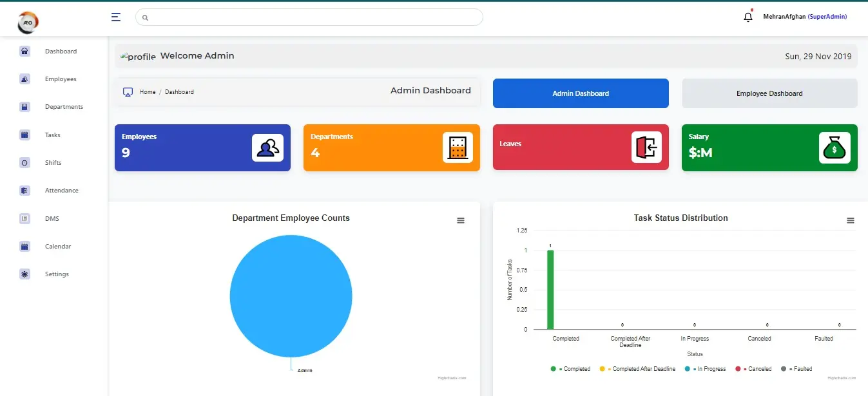The image size is (868, 396).
Task: Click the notification bell icon
Action: [x=747, y=17]
